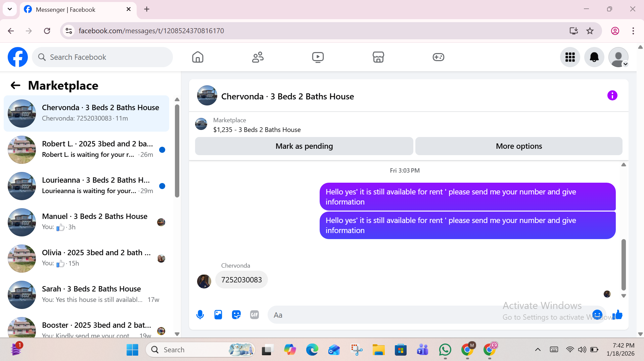Screen dimensions: 644x361
Task: Click the taskbar Search box
Action: coord(200,350)
